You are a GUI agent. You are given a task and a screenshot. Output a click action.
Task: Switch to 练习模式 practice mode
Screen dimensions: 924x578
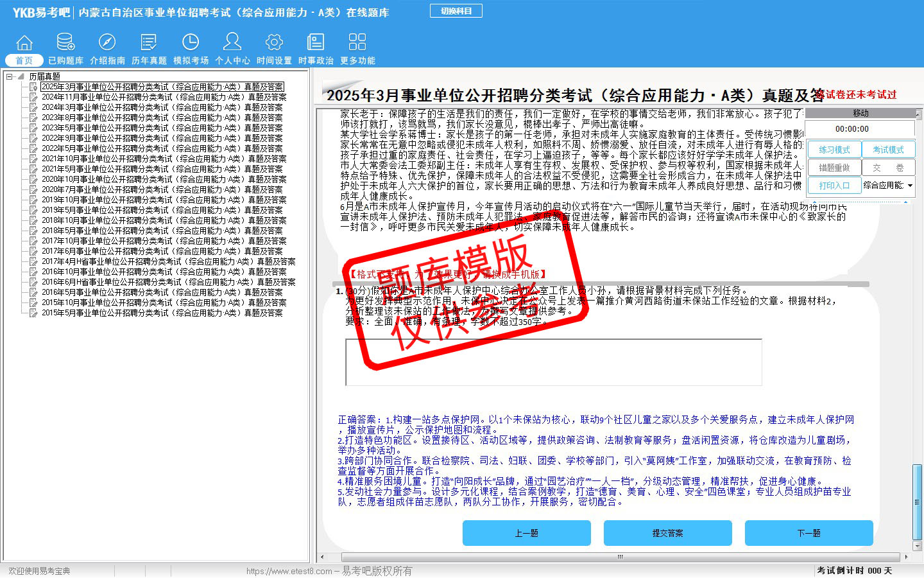[834, 150]
